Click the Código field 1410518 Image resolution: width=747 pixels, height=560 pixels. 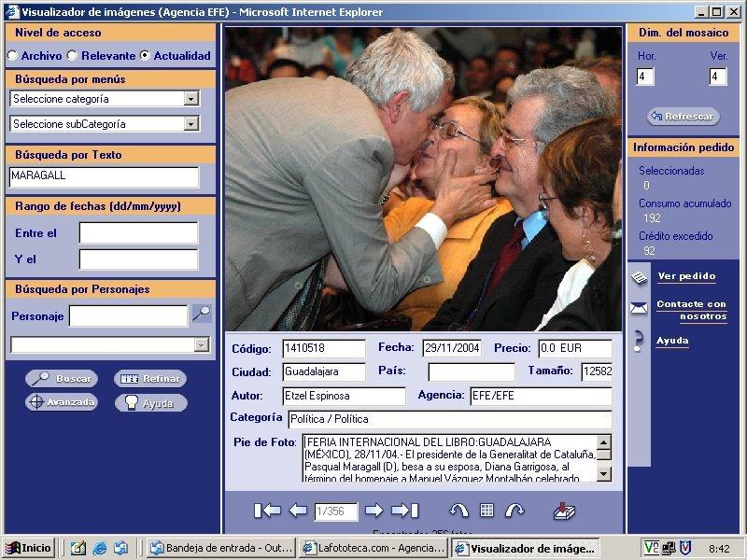324,348
